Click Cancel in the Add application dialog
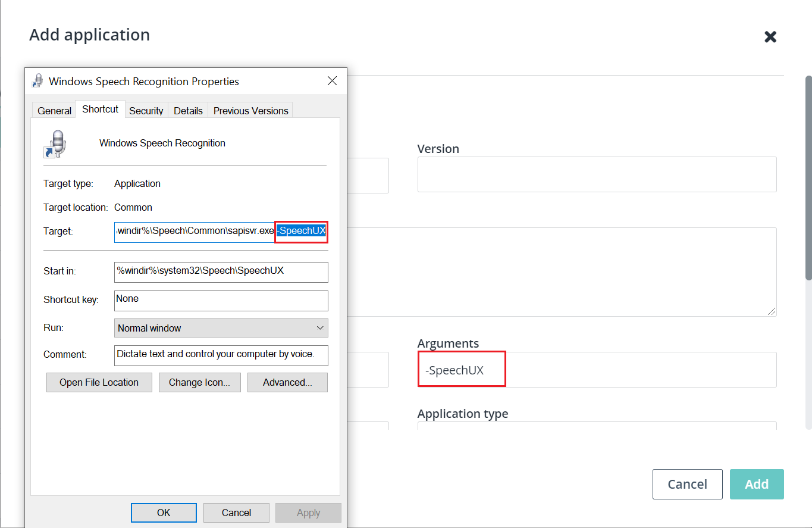812x528 pixels. pyautogui.click(x=687, y=484)
